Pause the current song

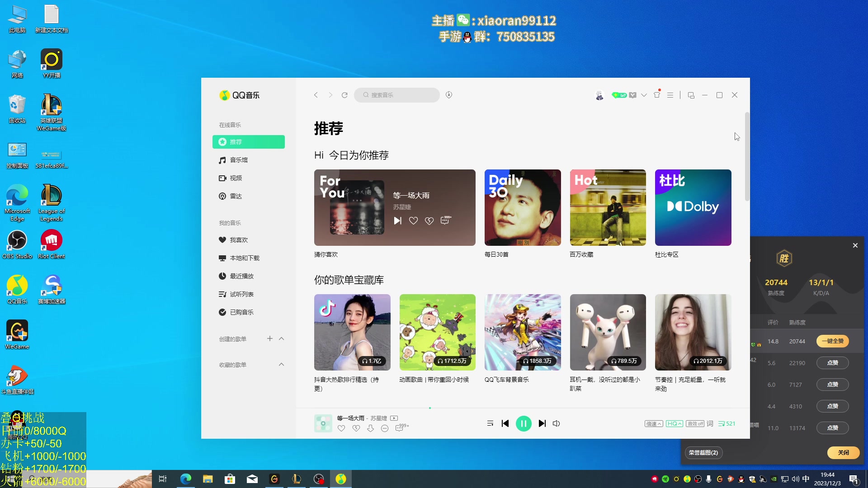pyautogui.click(x=524, y=423)
